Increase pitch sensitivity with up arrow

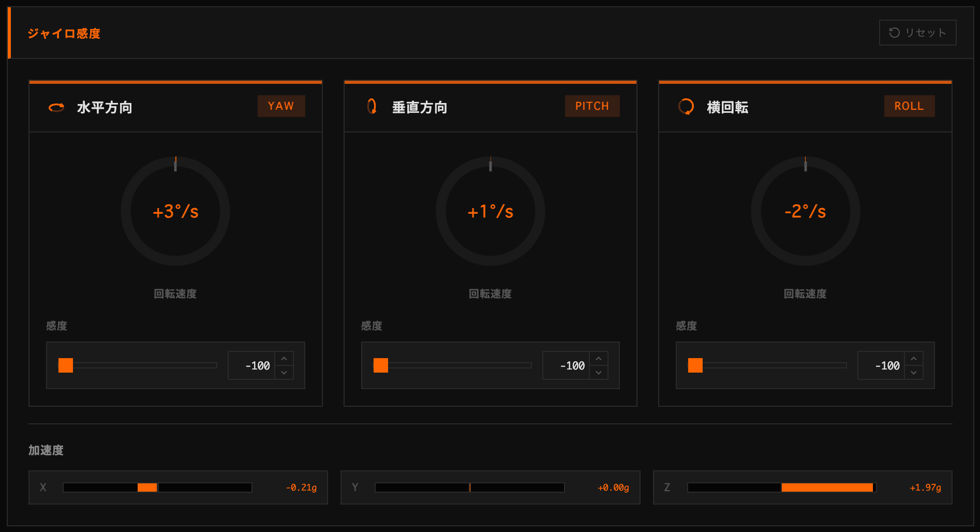[x=599, y=359]
